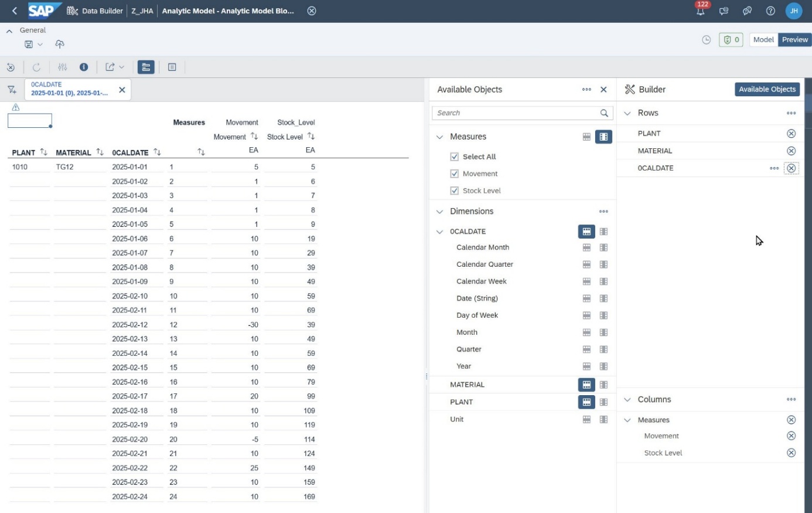Click the Search field in Available Objects
The height and width of the screenshot is (513, 812).
coord(516,113)
